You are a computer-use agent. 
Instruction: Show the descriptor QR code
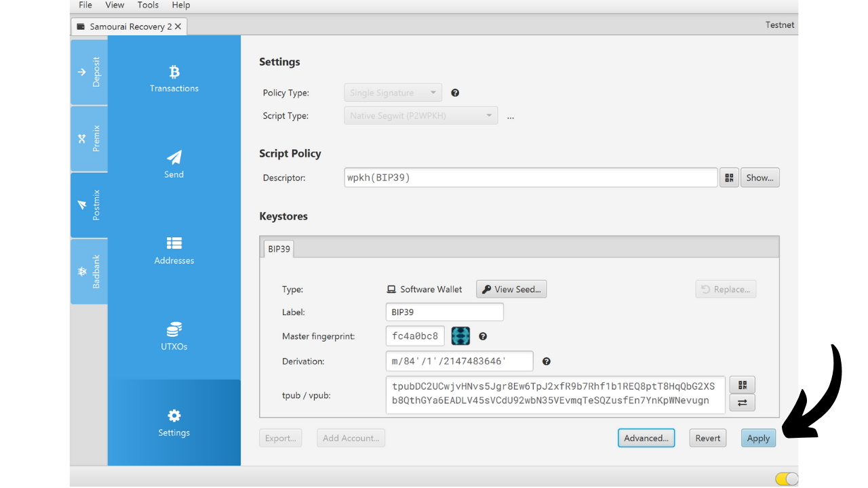(729, 178)
